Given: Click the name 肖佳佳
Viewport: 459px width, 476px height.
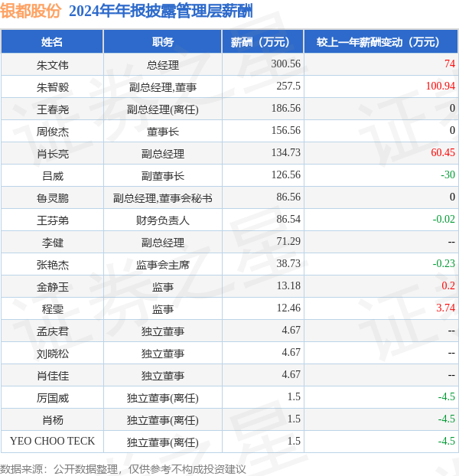Looking at the screenshot, I should pos(53,376).
